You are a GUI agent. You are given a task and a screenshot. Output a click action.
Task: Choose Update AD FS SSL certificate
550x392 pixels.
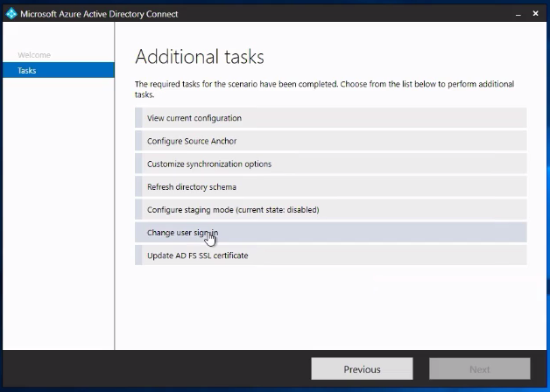click(331, 255)
